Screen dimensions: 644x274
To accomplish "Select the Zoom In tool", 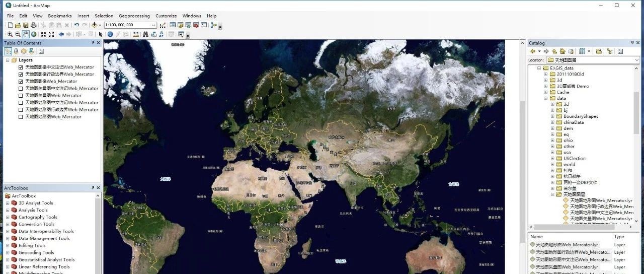I will (10, 34).
